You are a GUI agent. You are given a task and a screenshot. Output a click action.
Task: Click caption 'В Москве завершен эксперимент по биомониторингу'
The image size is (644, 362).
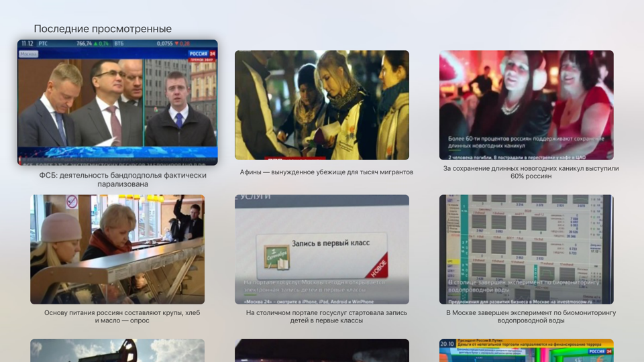[531, 316]
